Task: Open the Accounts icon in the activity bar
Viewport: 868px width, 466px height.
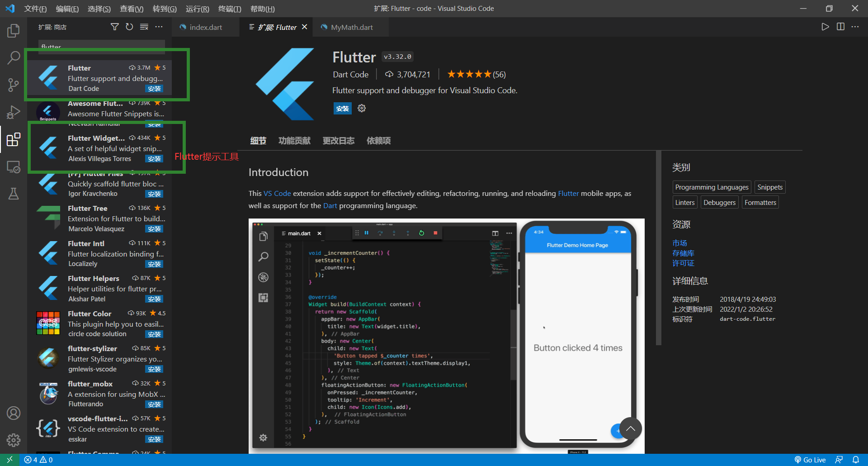Action: point(13,413)
